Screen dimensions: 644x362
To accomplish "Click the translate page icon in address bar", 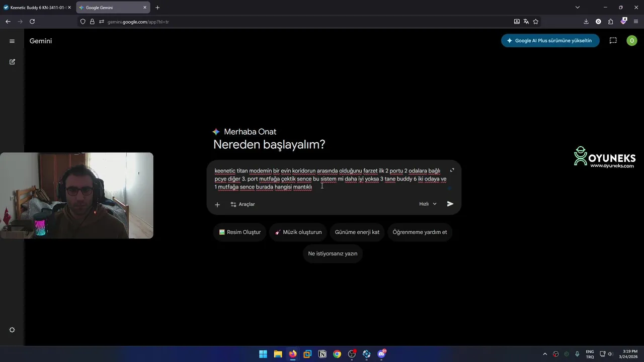I will tap(526, 22).
